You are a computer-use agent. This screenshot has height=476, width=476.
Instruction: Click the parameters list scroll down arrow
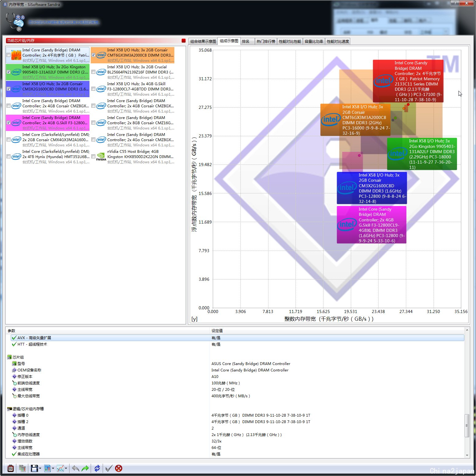[x=467, y=455]
